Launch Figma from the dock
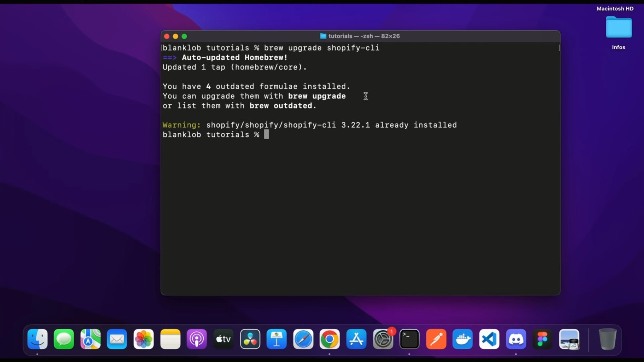The width and height of the screenshot is (644, 362). (x=542, y=339)
